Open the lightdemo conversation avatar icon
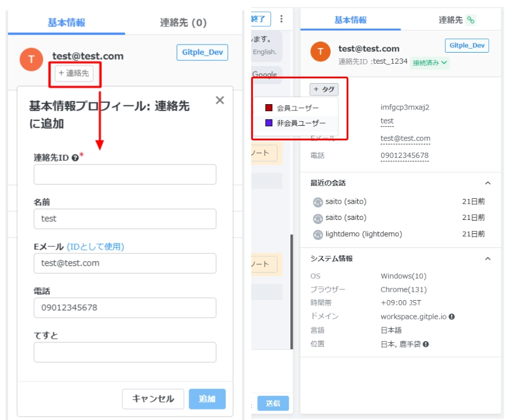Image resolution: width=507 pixels, height=420 pixels. click(318, 235)
